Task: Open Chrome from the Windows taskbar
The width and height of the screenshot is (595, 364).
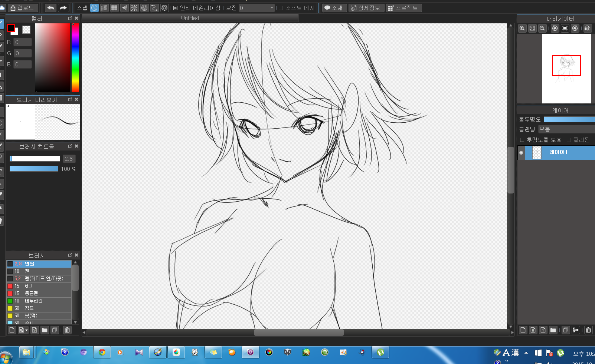Action: coord(102,352)
